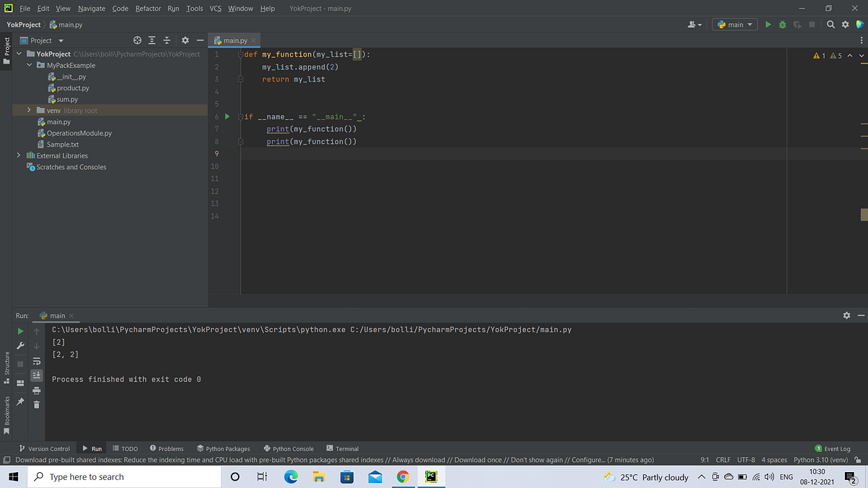Collapse the YokProject root folder
This screenshot has height=488, width=868.
pyautogui.click(x=20, y=54)
